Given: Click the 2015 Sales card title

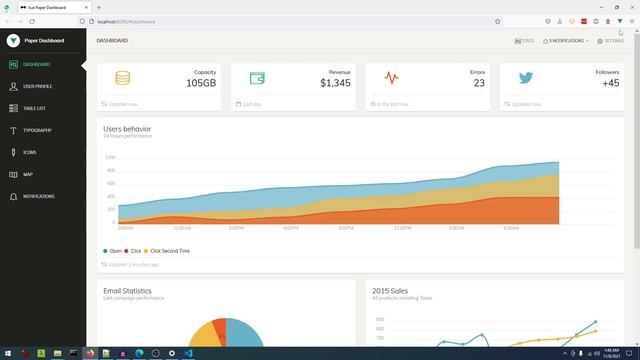Looking at the screenshot, I should pos(390,291).
